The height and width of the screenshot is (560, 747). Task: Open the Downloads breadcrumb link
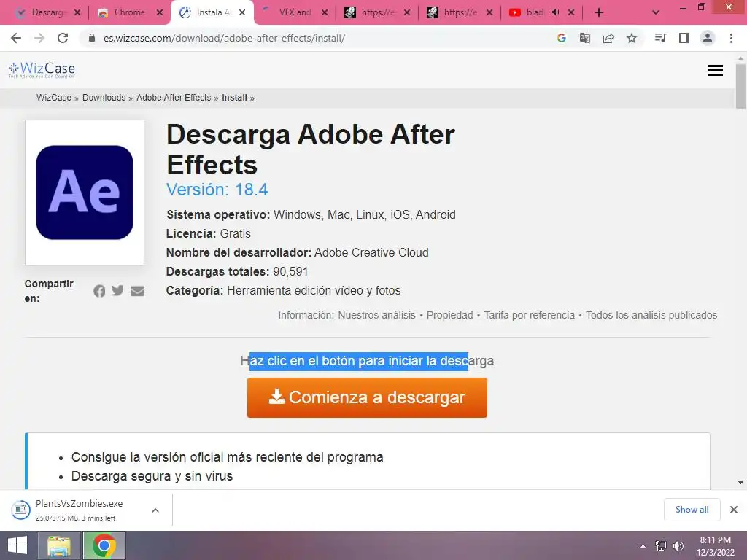coord(104,98)
